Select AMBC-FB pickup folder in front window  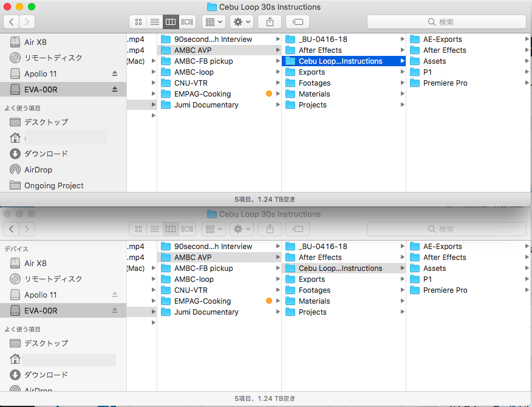[219, 61]
